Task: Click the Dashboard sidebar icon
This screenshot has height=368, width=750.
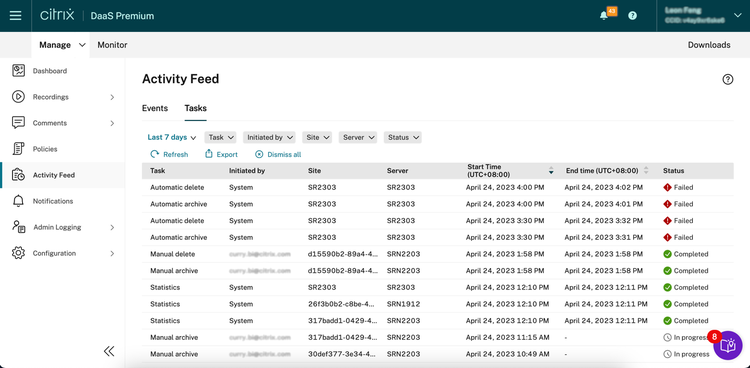Action: (x=18, y=71)
